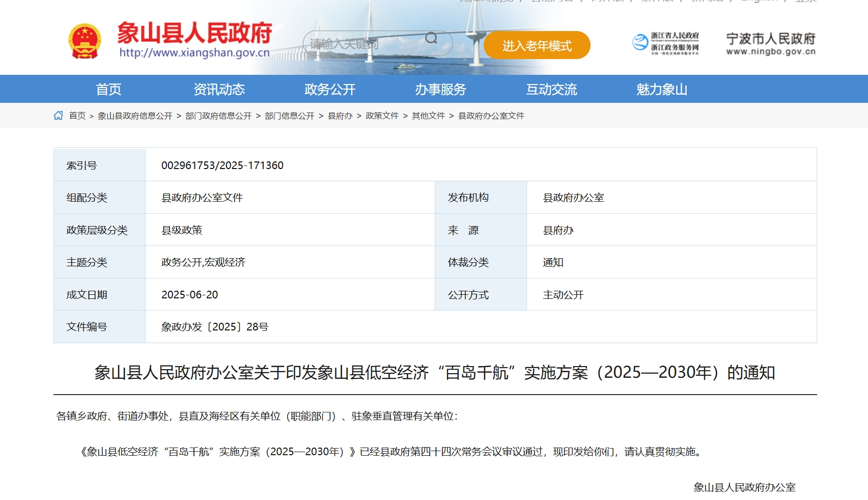Image resolution: width=868 pixels, height=500 pixels.
Task: Open the 首页 navigation menu item
Action: pos(108,90)
